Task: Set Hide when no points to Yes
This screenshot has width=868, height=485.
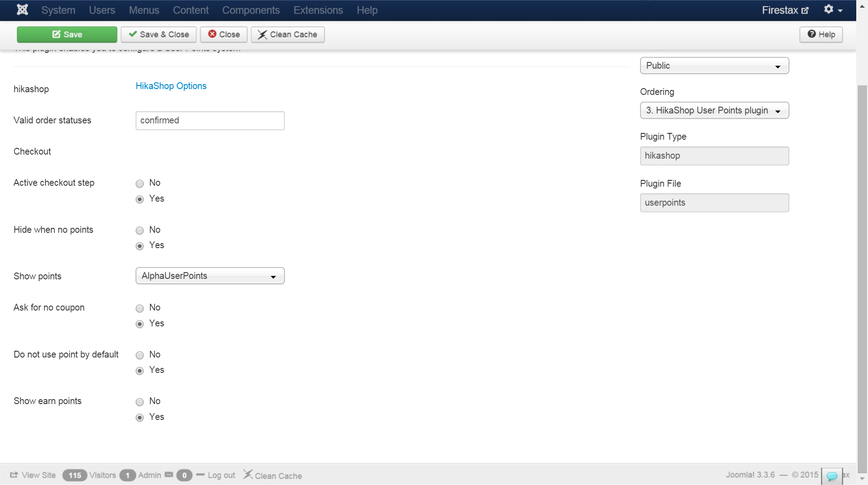Action: pyautogui.click(x=140, y=246)
